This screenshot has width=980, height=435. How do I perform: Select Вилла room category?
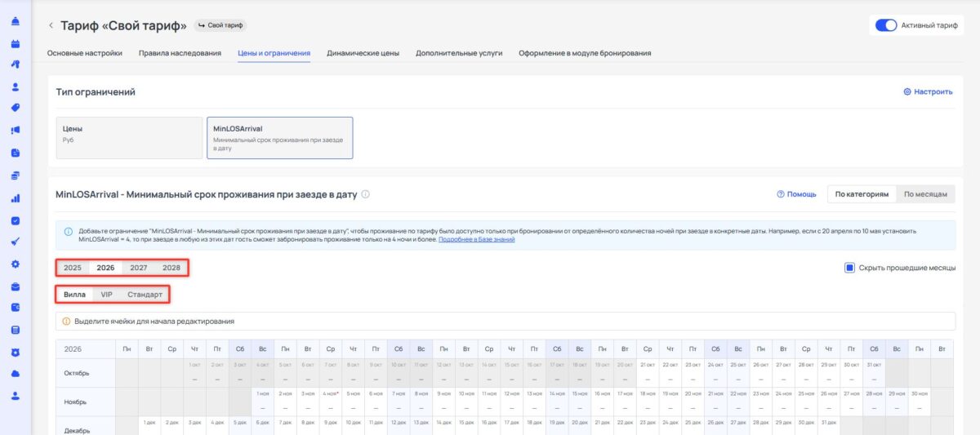74,294
